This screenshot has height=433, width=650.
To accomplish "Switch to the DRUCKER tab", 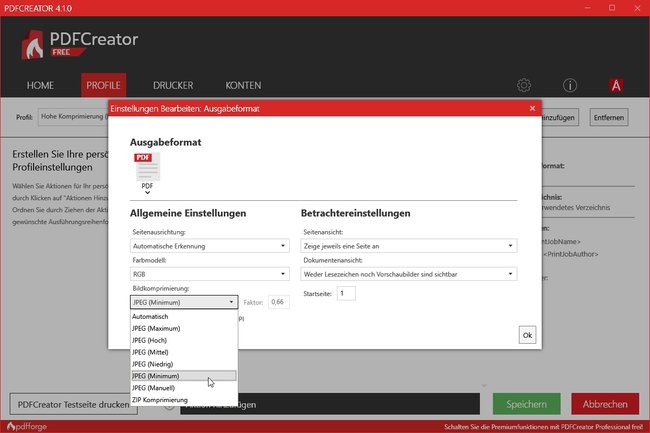I will point(173,85).
